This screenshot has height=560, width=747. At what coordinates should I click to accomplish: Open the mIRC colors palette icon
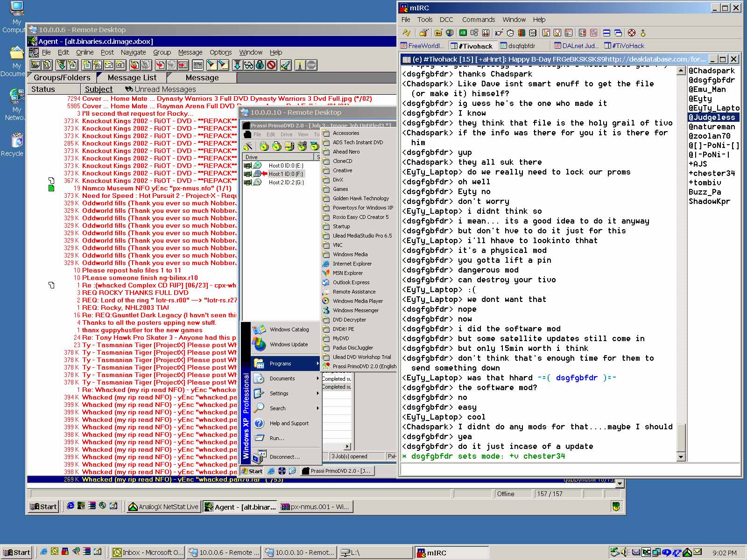coord(521,33)
